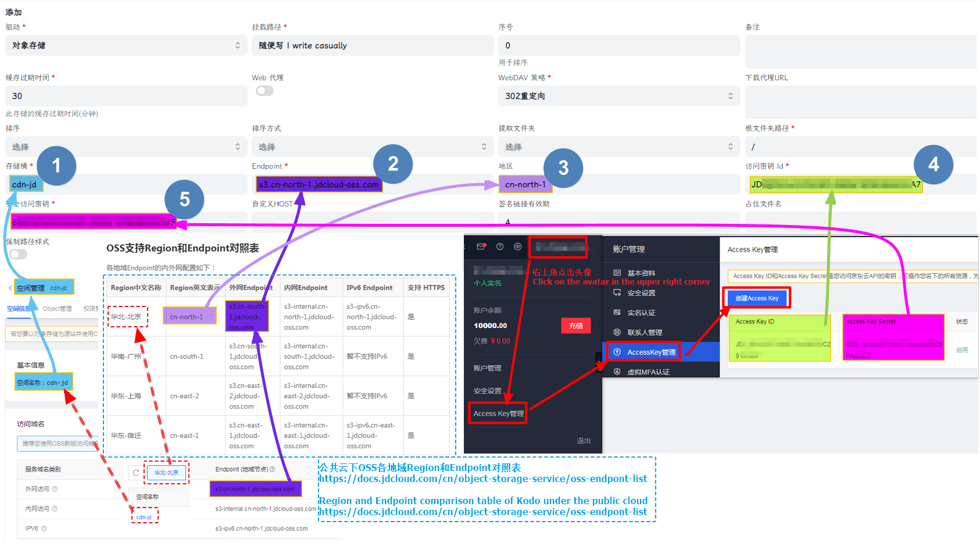This screenshot has width=980, height=546.
Task: Click the help icon after Endpoint (地域节点)
Action: pos(272,469)
